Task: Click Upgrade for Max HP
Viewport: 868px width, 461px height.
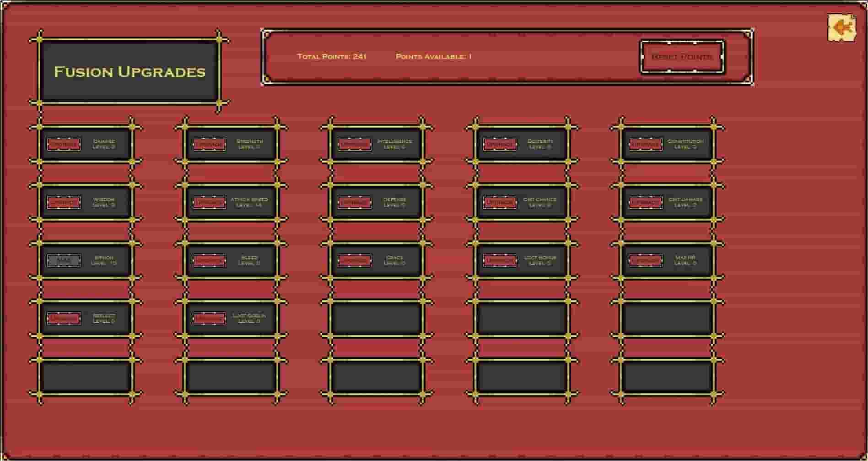Action: click(645, 260)
